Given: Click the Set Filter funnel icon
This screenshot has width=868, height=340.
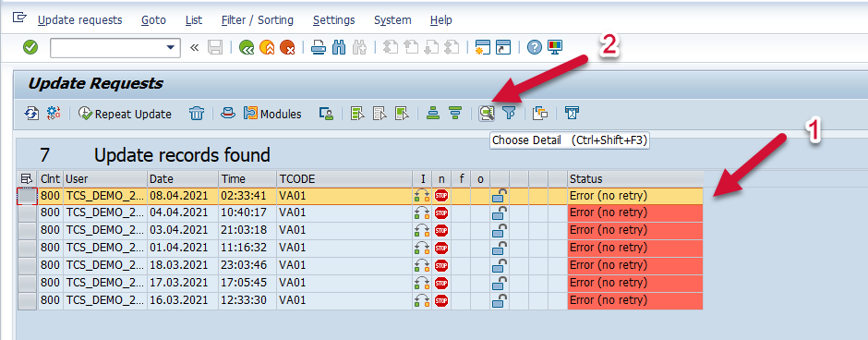Looking at the screenshot, I should tap(510, 114).
